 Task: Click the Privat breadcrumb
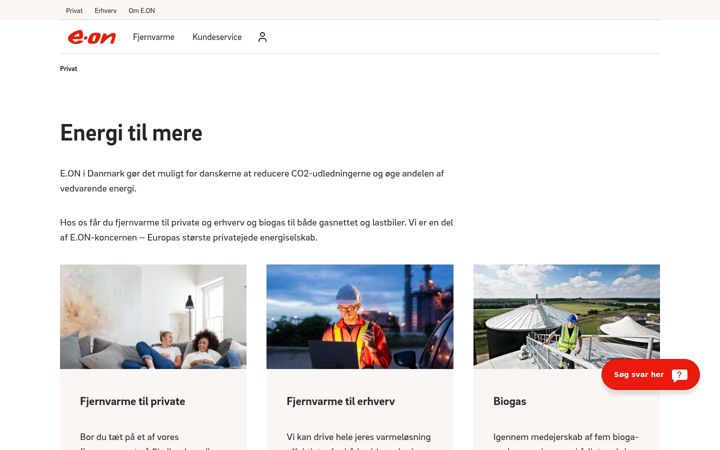[x=68, y=68]
